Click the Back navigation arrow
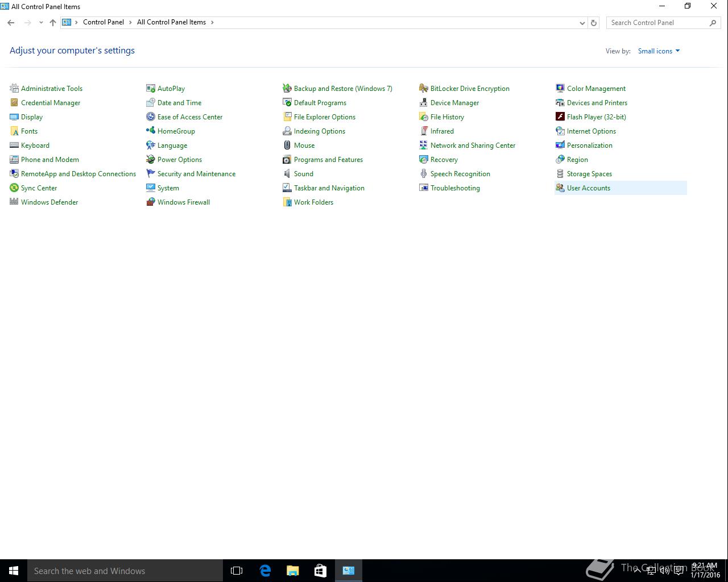Image resolution: width=728 pixels, height=582 pixels. pyautogui.click(x=11, y=23)
